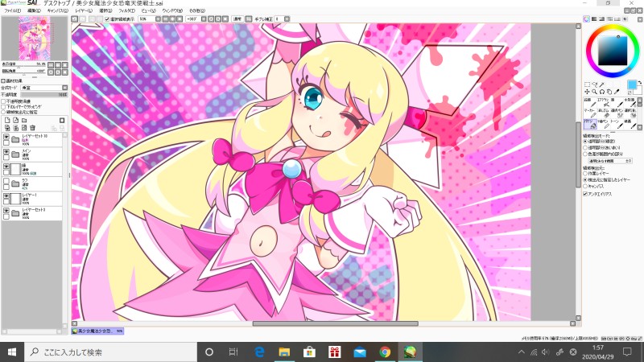Image resolution: width=644 pixels, height=362 pixels.
Task: Open the ファイル menu
Action: coord(12,10)
